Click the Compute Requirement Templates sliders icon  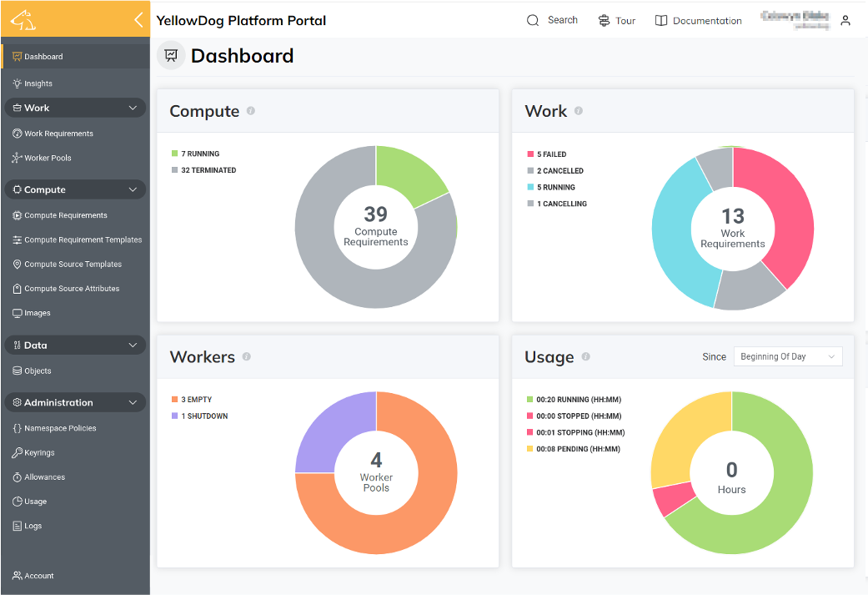point(18,240)
